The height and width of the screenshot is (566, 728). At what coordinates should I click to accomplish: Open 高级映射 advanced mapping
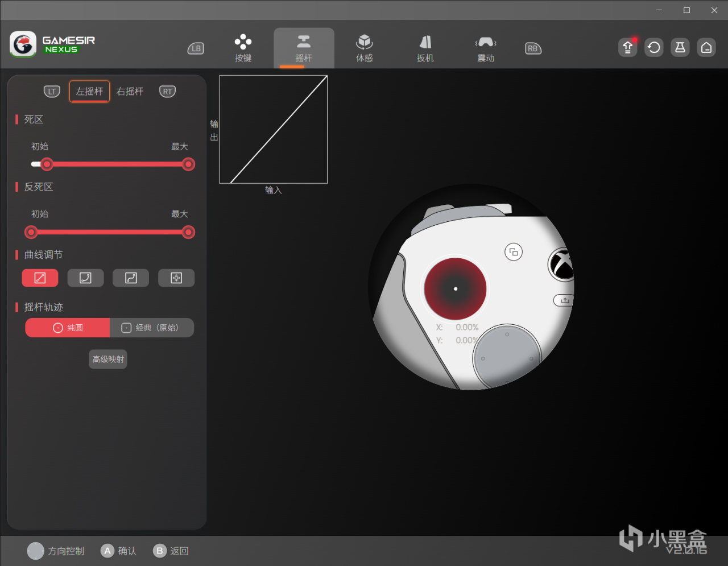108,359
